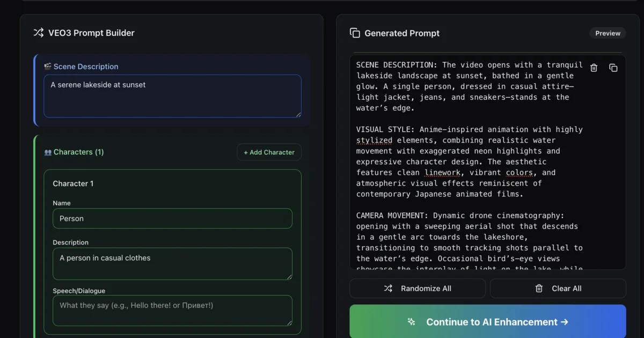
Task: Click the Speech/Dialogue input field
Action: [x=172, y=311]
